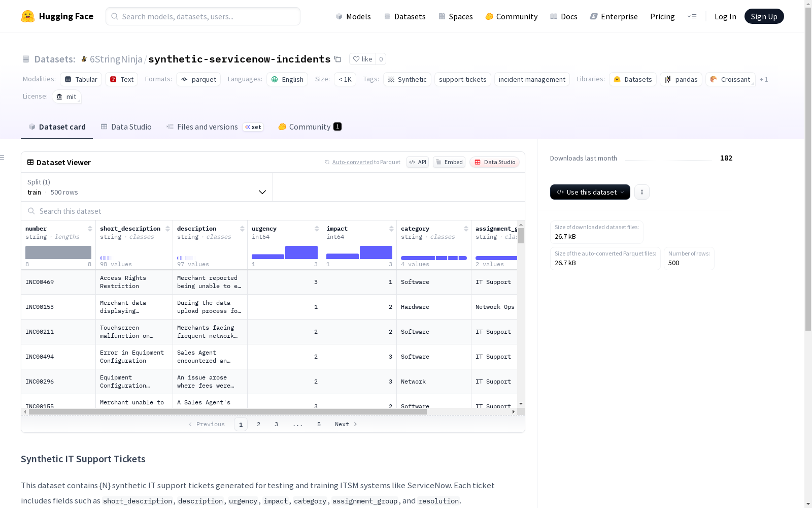
Task: Click the Network Ops cell
Action: click(x=495, y=307)
